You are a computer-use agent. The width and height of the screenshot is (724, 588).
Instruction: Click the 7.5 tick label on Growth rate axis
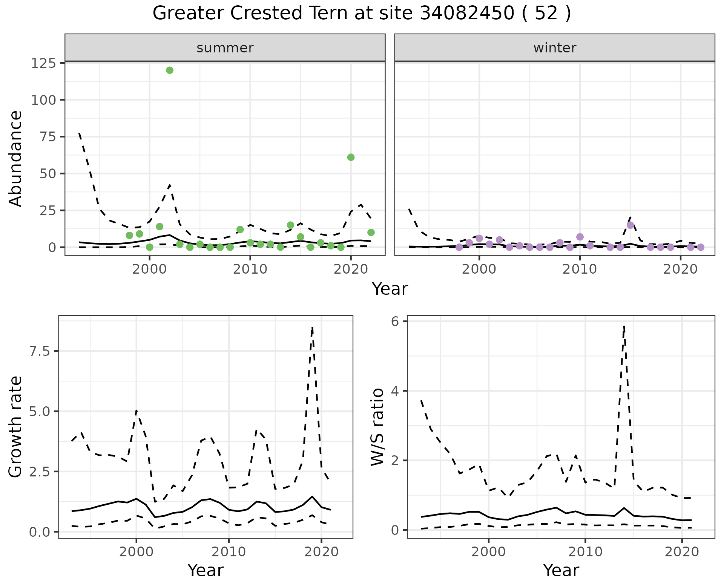click(x=39, y=351)
